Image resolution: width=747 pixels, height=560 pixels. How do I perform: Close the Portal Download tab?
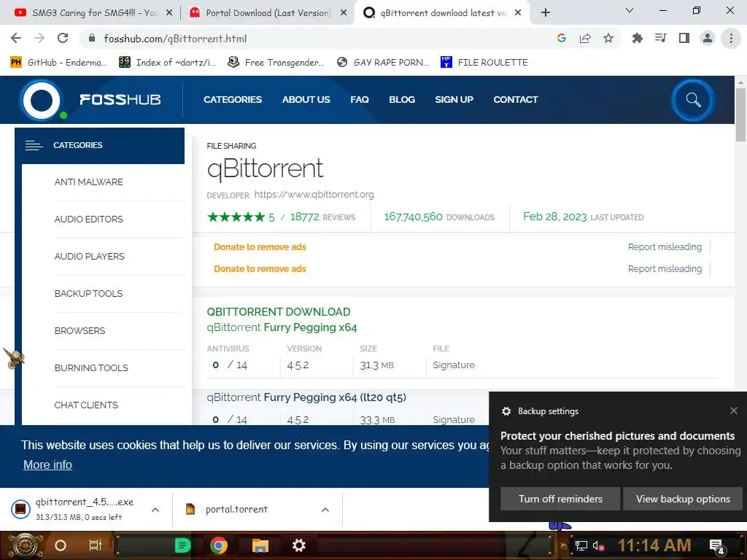coord(344,13)
